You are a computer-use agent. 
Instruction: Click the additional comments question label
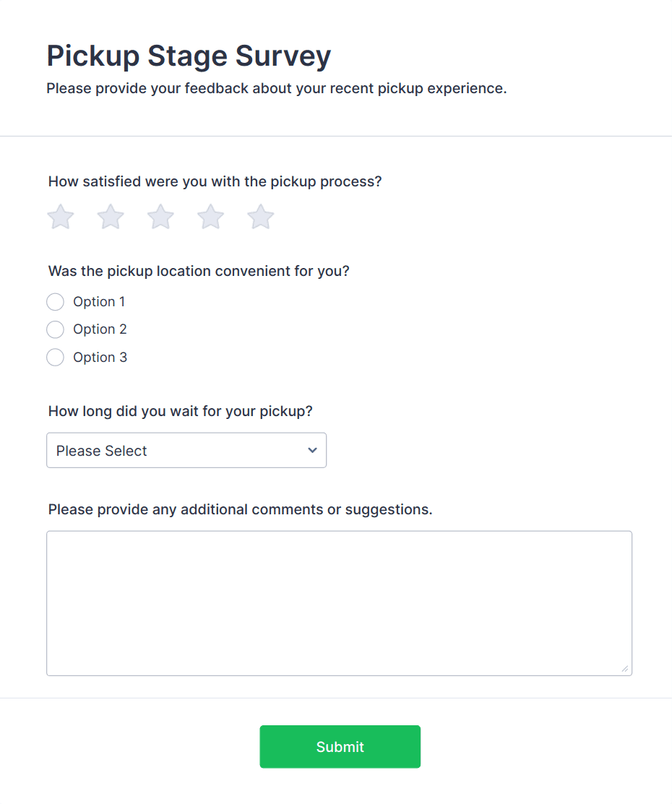240,509
